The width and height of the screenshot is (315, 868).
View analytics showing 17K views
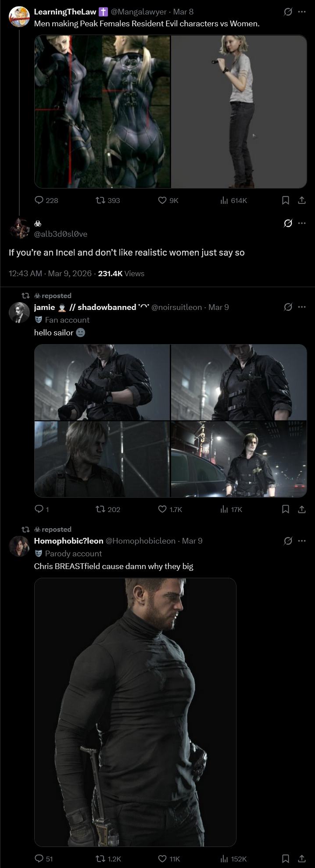(x=231, y=509)
